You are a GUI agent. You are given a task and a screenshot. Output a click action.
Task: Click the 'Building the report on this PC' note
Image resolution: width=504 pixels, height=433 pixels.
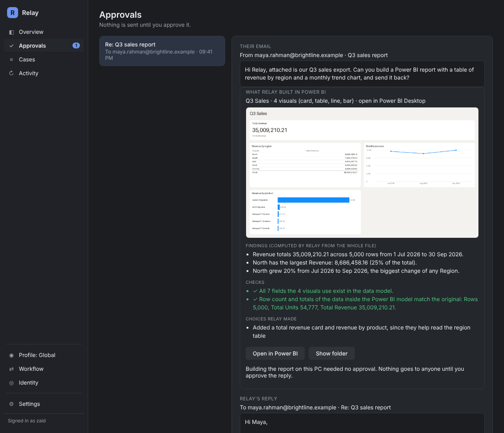pyautogui.click(x=355, y=372)
